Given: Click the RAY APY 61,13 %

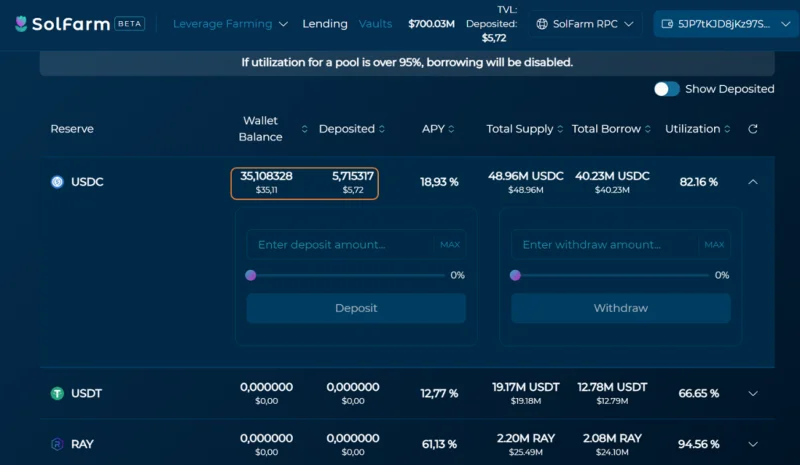Looking at the screenshot, I should point(439,444).
